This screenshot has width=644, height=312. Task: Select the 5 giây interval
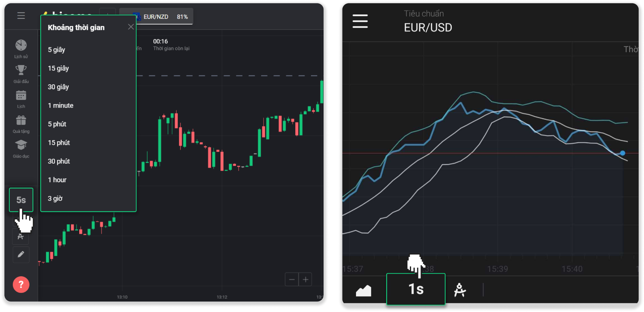(x=57, y=50)
